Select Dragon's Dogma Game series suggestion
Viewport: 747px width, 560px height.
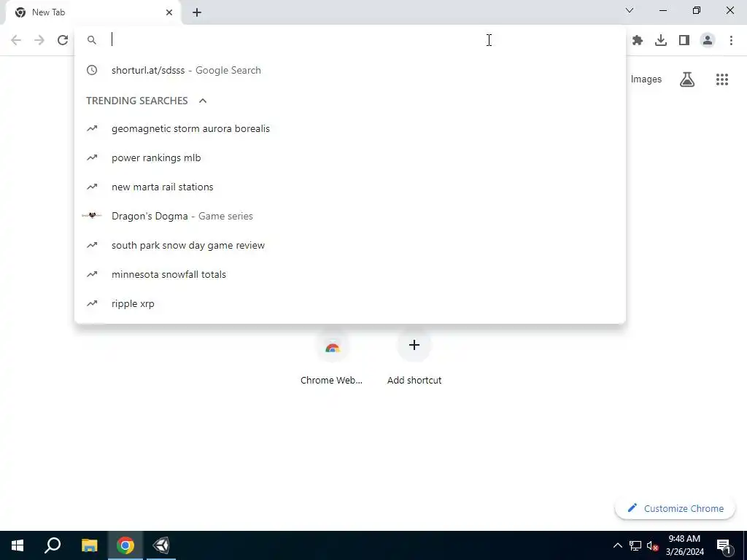[x=349, y=216]
